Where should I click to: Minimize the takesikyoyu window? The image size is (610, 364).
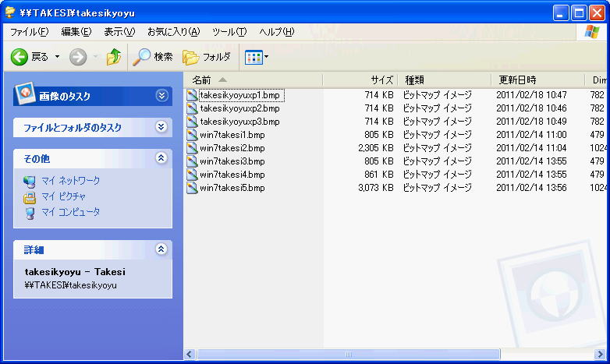pyautogui.click(x=561, y=13)
